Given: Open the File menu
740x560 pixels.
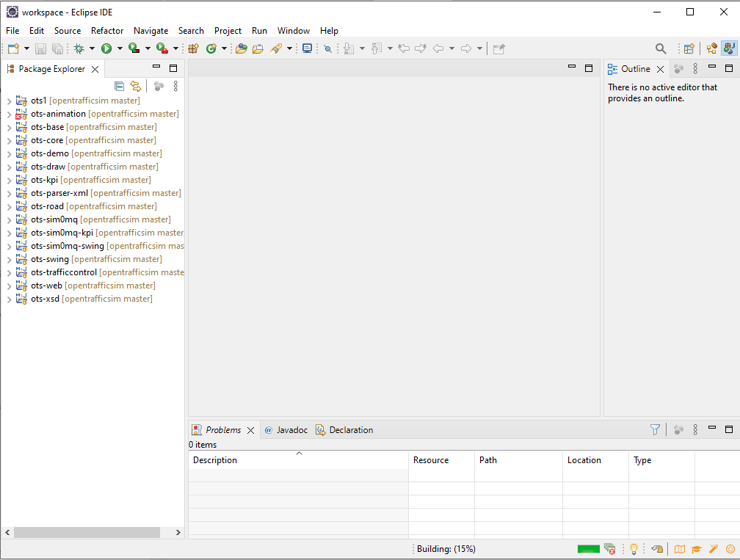Looking at the screenshot, I should [12, 31].
